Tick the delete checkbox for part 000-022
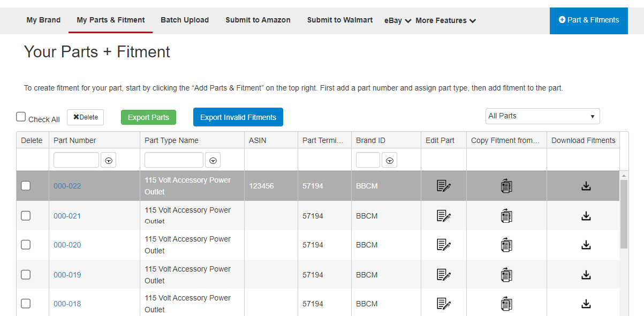644x316 pixels. (26, 186)
